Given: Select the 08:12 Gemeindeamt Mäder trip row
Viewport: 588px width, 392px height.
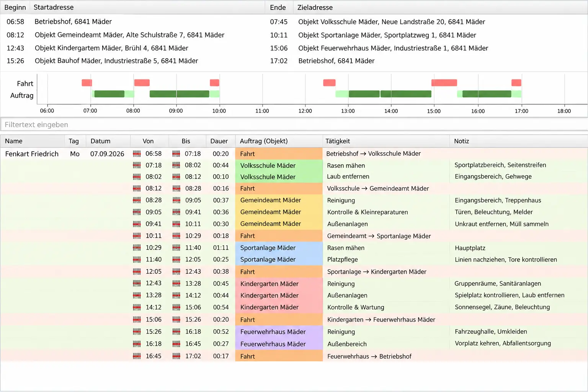Looking at the screenshot, I should point(294,35).
